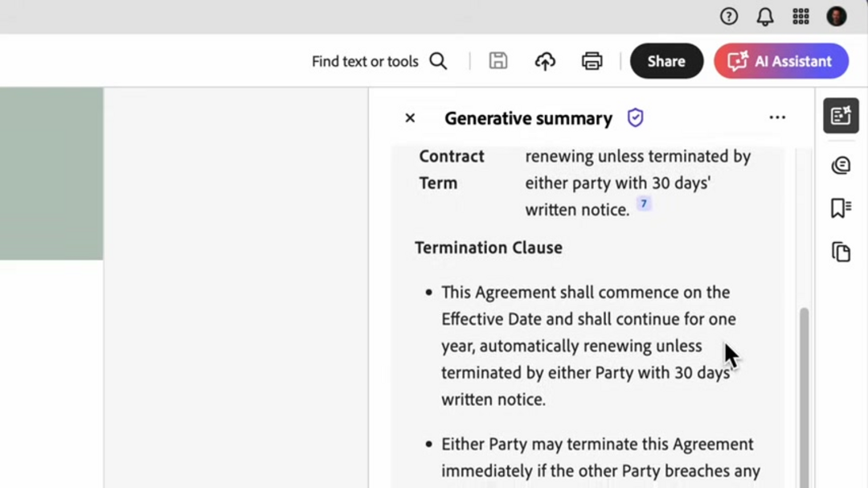Open the apps grid launcher

pos(800,16)
